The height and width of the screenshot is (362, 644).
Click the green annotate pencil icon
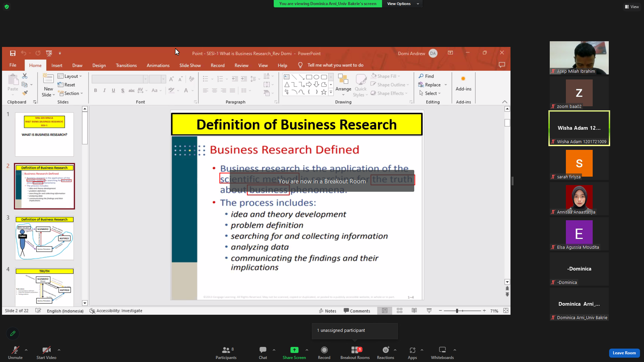click(13, 333)
